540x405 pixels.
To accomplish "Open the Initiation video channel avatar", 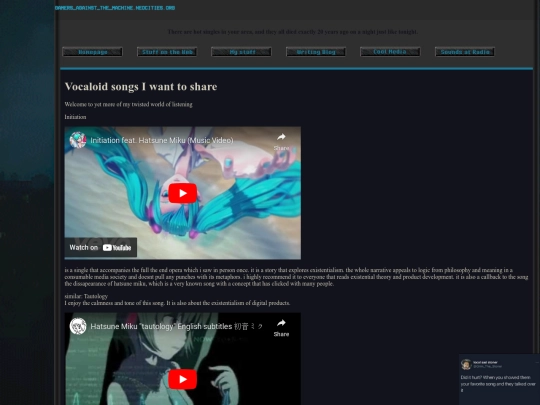I will click(78, 140).
